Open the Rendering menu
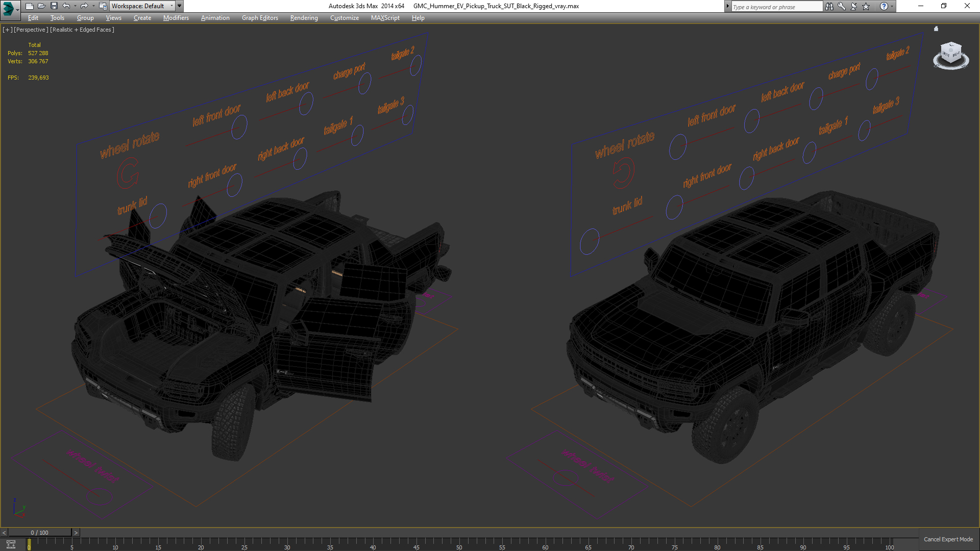 [x=304, y=18]
